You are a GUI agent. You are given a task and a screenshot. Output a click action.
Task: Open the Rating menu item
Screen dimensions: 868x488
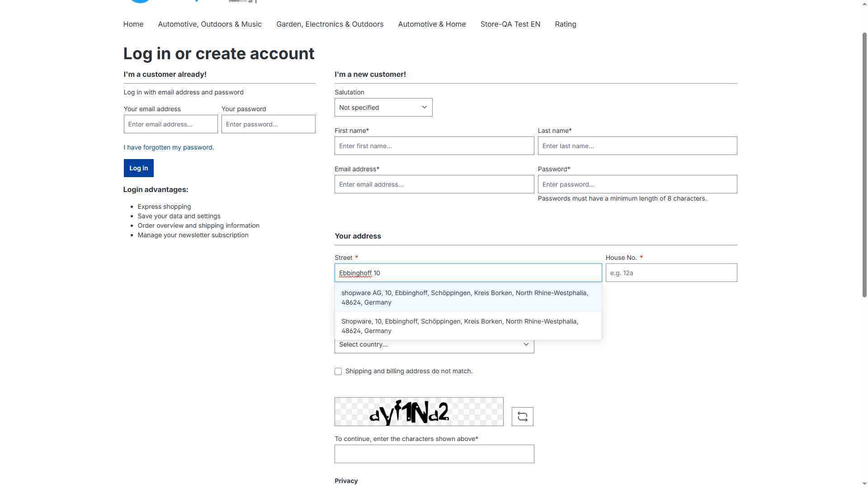click(x=566, y=24)
